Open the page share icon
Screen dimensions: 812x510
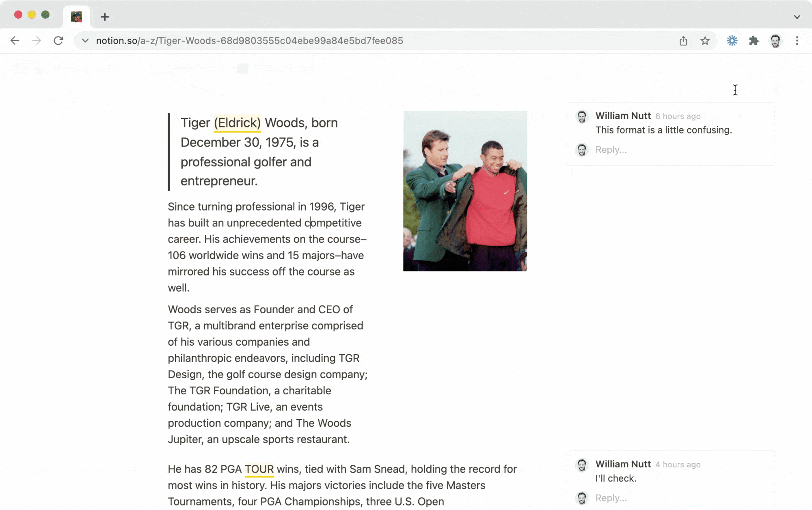coord(684,41)
